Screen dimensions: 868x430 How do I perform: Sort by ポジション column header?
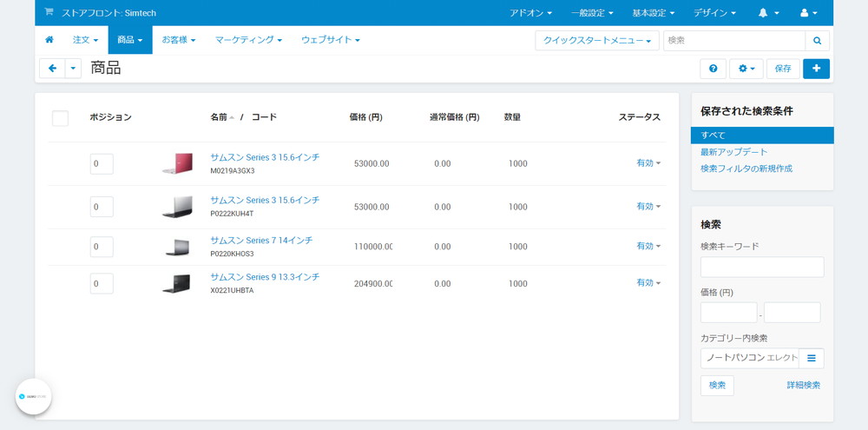[111, 117]
